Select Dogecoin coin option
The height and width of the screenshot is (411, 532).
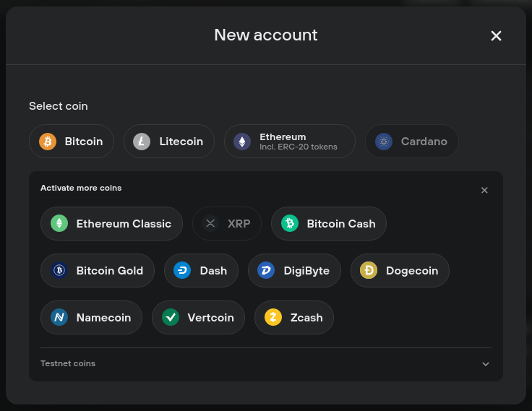click(x=400, y=271)
